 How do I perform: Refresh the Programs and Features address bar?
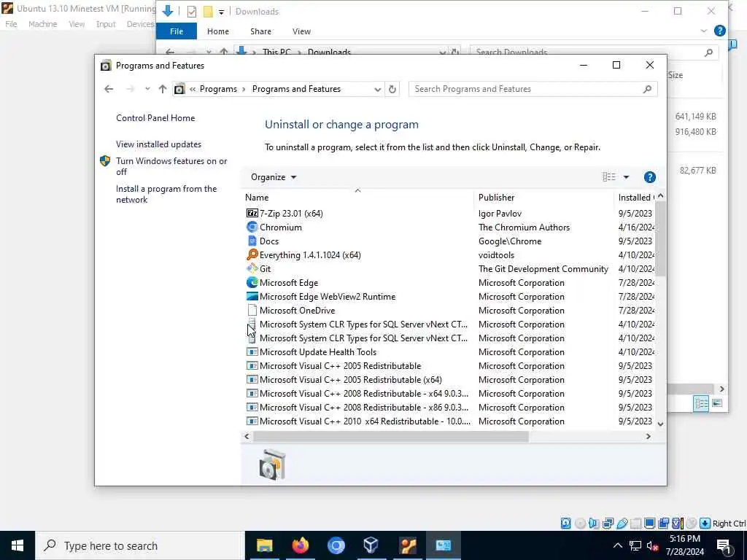point(392,89)
